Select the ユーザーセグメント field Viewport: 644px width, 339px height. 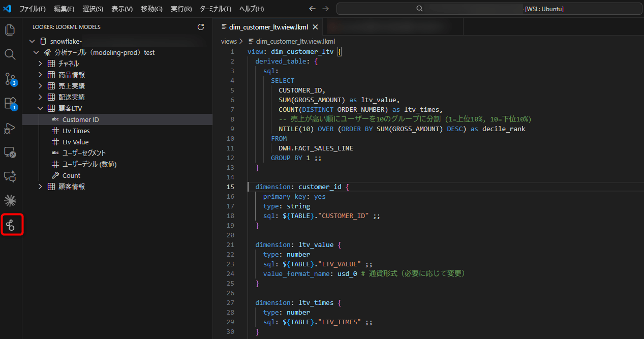tap(117, 153)
